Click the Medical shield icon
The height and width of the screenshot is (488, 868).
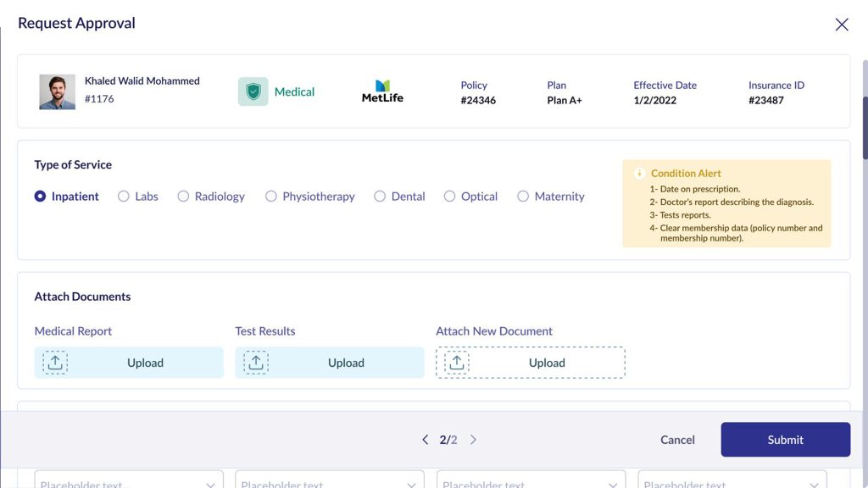(x=253, y=91)
